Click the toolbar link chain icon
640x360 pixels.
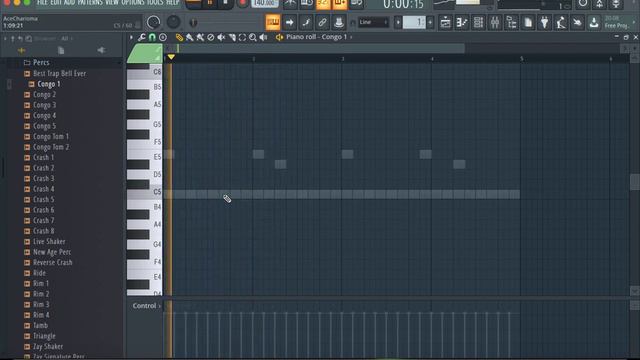322,22
